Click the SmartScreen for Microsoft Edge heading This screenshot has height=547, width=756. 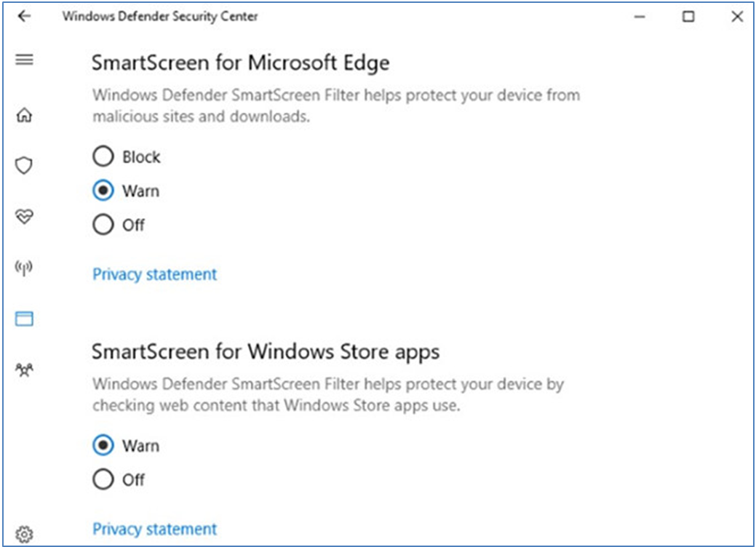tap(241, 63)
